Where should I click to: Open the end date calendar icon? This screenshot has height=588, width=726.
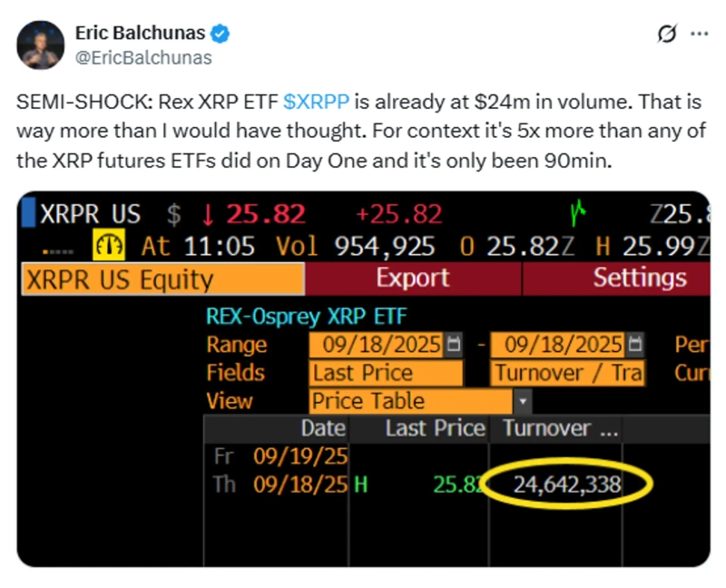click(x=636, y=345)
